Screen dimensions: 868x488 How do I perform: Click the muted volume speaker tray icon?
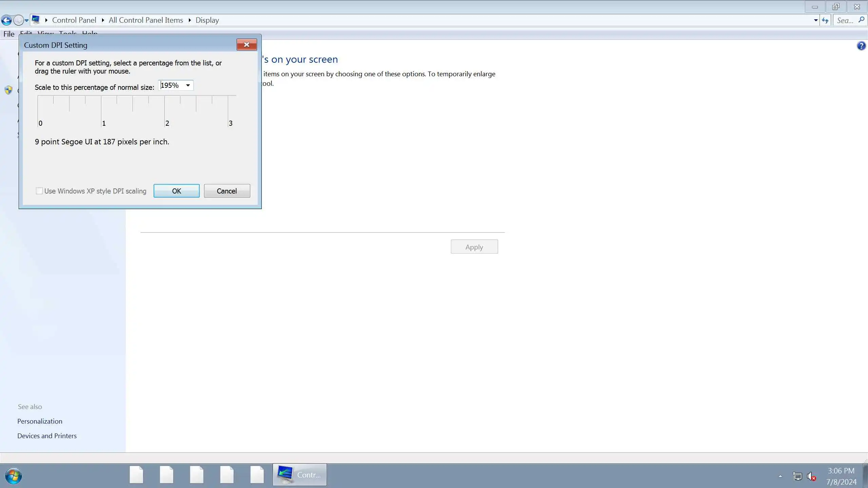tap(812, 476)
